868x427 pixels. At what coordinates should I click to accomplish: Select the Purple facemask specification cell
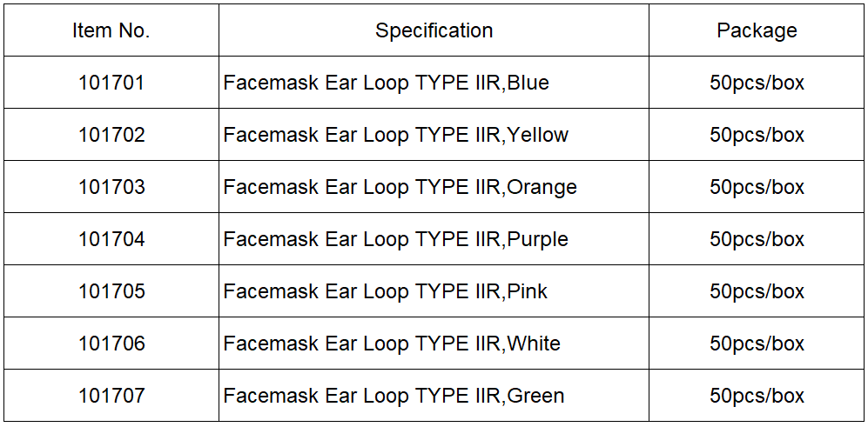(x=434, y=239)
